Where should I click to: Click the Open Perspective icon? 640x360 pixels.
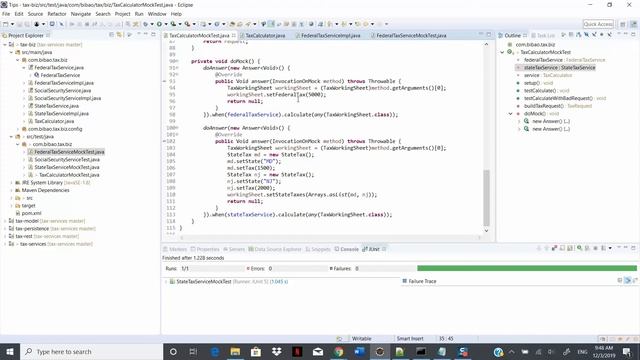click(622, 24)
